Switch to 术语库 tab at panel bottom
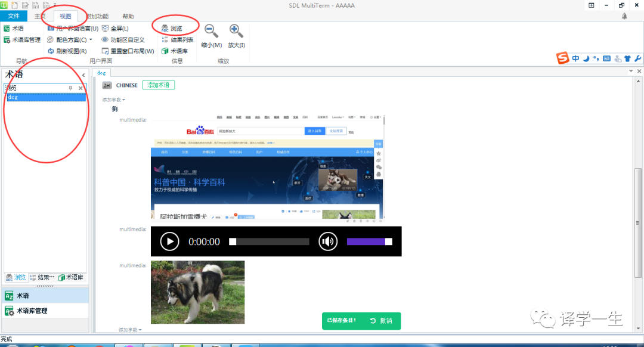Screen dimensions: 644x347 click(70, 278)
